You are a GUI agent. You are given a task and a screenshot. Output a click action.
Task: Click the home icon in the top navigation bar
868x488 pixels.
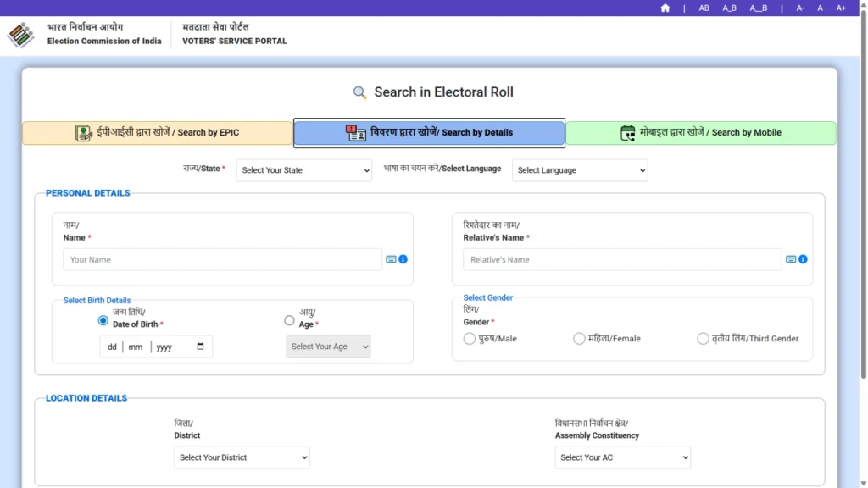coord(665,8)
